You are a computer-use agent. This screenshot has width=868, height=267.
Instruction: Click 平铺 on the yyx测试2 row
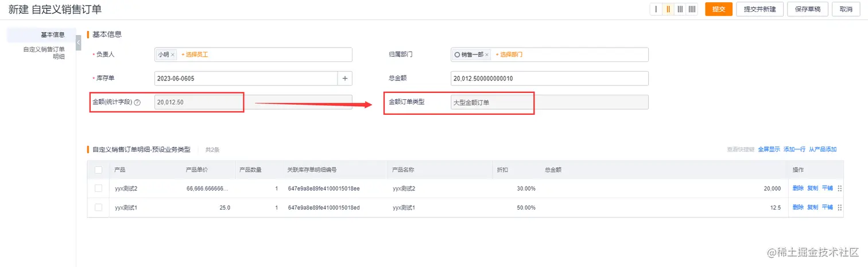(827, 188)
